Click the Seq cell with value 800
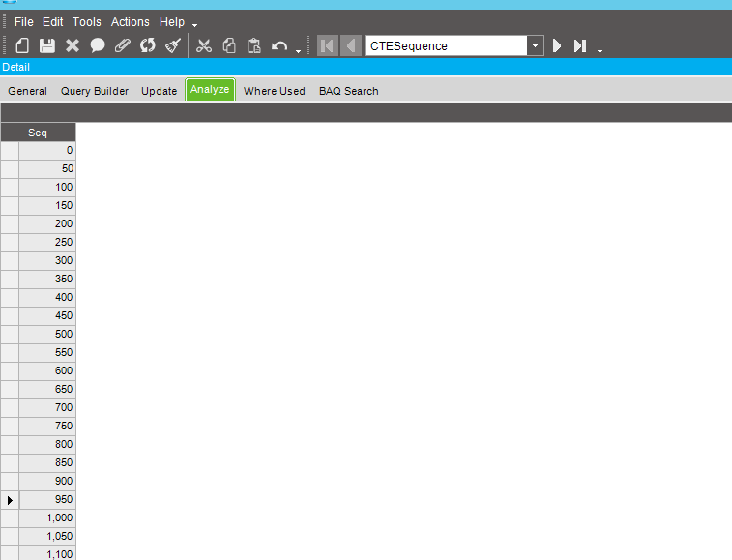Image resolution: width=732 pixels, height=560 pixels. coord(47,444)
